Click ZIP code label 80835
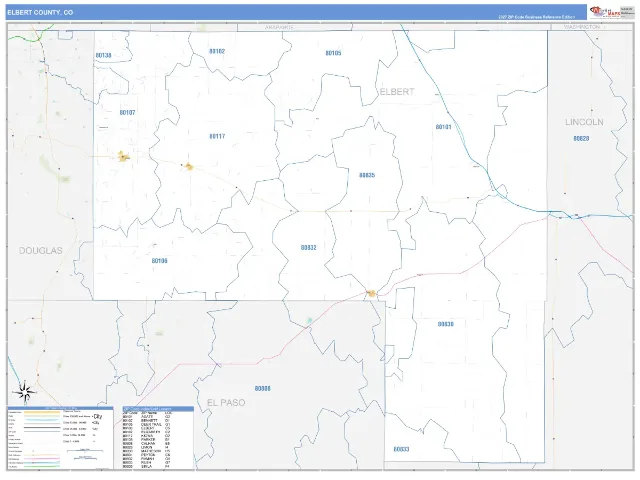 pyautogui.click(x=367, y=175)
